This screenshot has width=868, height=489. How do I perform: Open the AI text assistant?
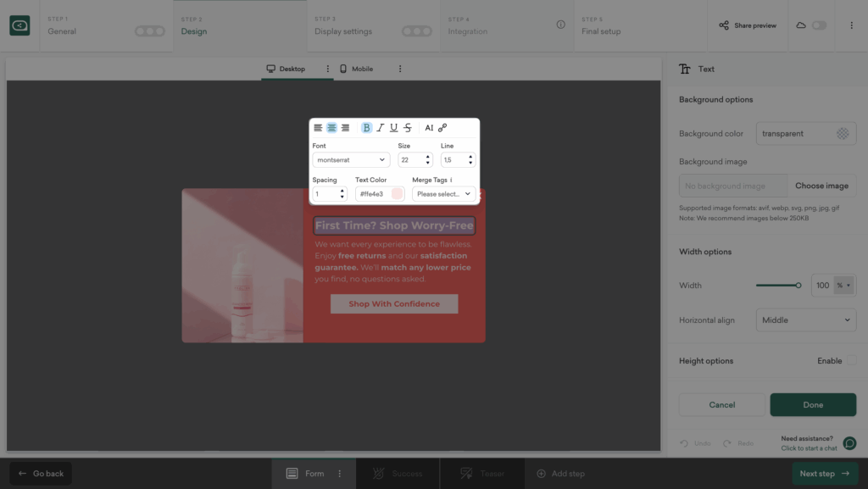[429, 128]
